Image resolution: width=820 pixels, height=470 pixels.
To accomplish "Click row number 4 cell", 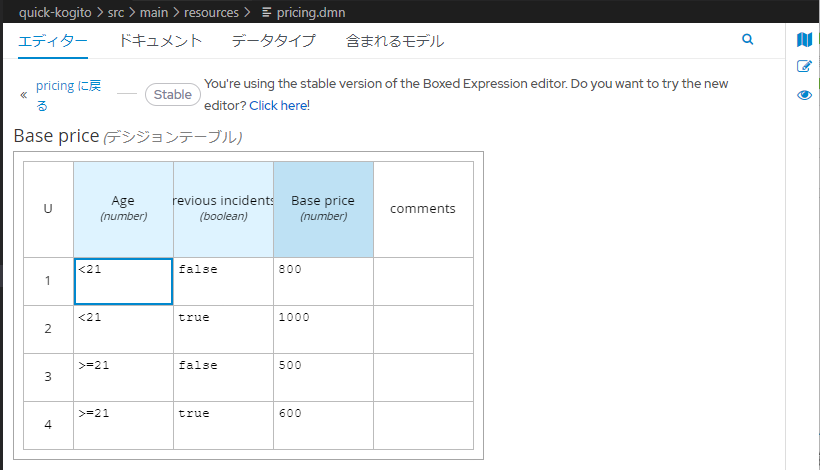I will click(x=48, y=425).
